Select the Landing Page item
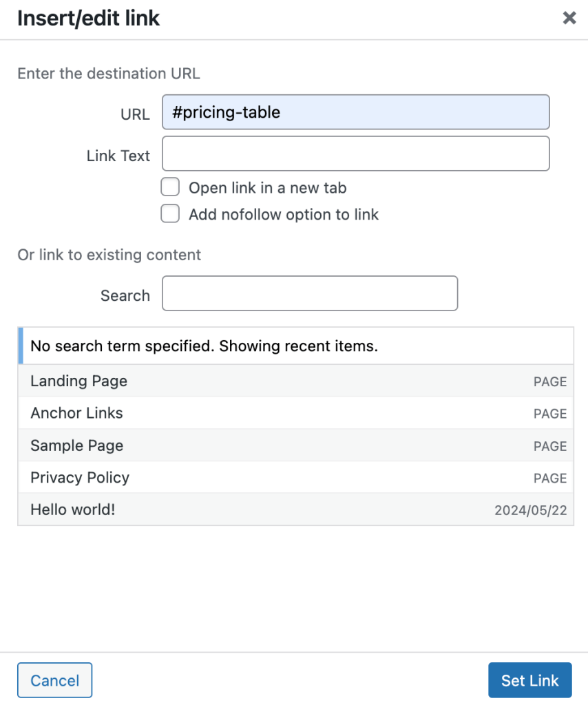This screenshot has height=705, width=588. 78,381
